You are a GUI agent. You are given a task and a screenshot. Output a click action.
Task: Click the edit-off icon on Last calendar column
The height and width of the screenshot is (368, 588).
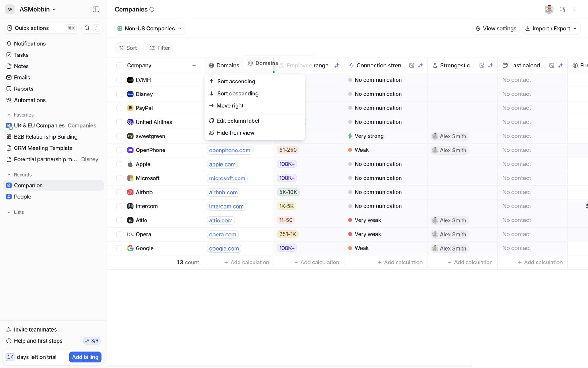pyautogui.click(x=552, y=65)
